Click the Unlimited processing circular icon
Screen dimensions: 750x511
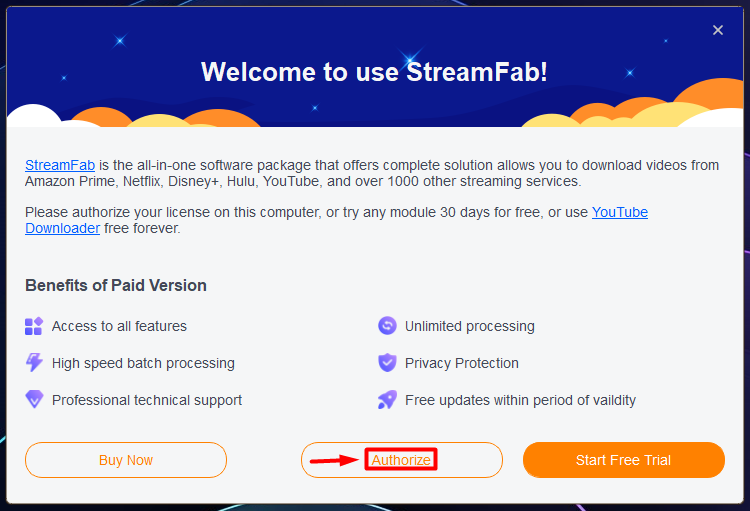point(387,326)
